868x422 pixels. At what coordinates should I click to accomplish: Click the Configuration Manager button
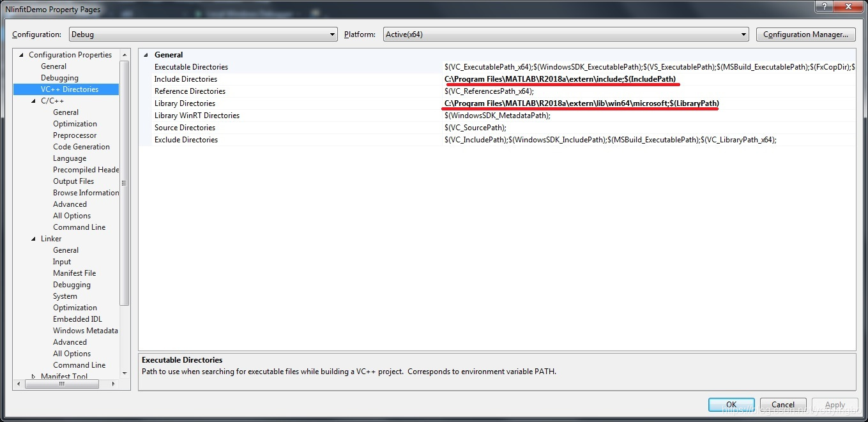pyautogui.click(x=805, y=34)
